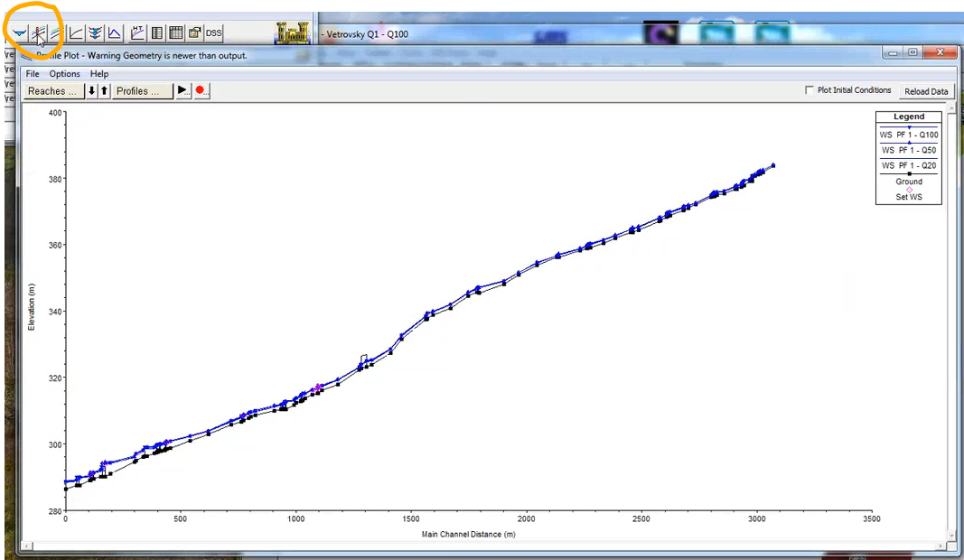This screenshot has width=964, height=560.
Task: Click the Reload Data button
Action: pos(926,91)
